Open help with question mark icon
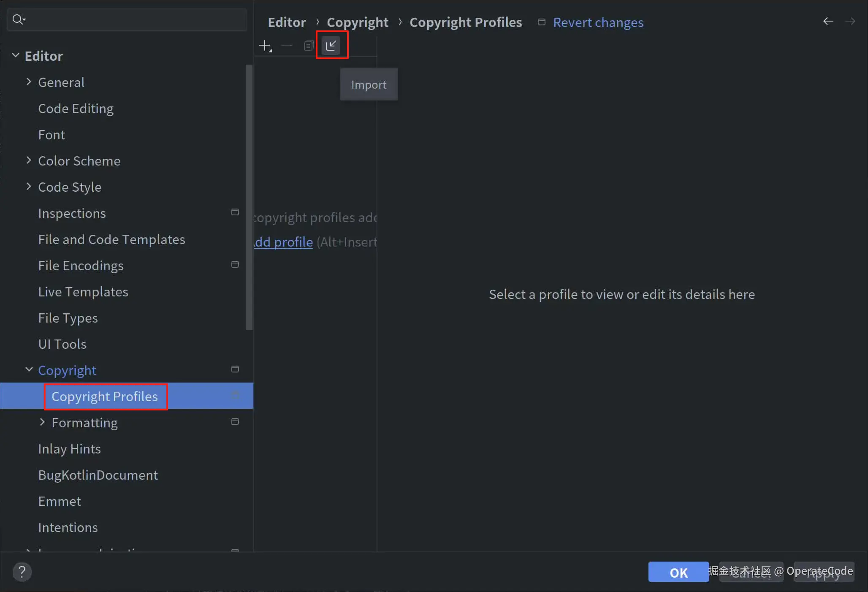This screenshot has height=592, width=868. click(22, 572)
